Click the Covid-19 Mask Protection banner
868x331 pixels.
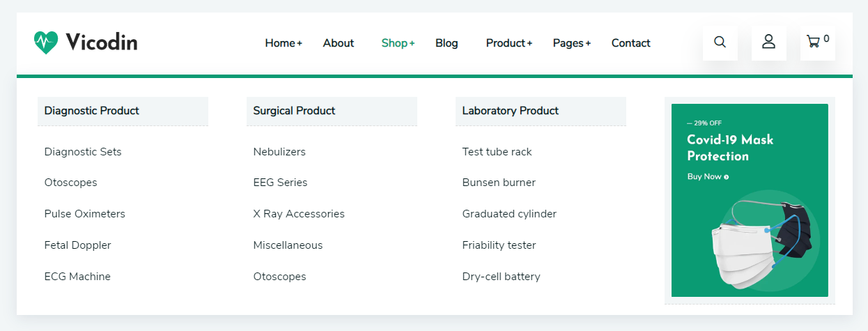(x=750, y=201)
